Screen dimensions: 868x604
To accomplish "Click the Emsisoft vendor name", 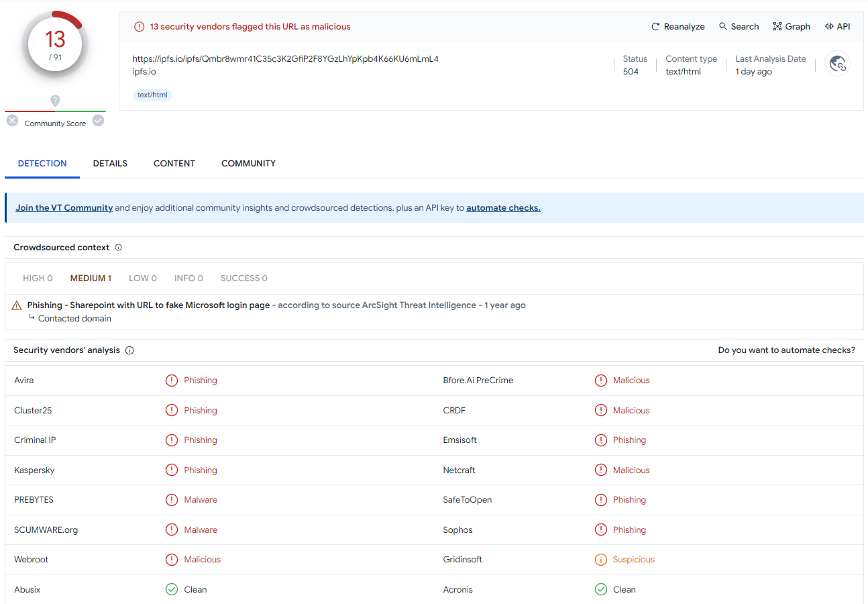I will (x=459, y=440).
